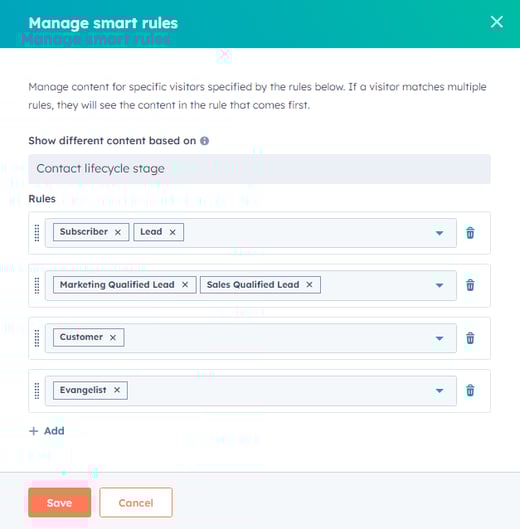520x529 pixels.
Task: Open the Customer rule dropdown arrow
Action: pos(439,338)
